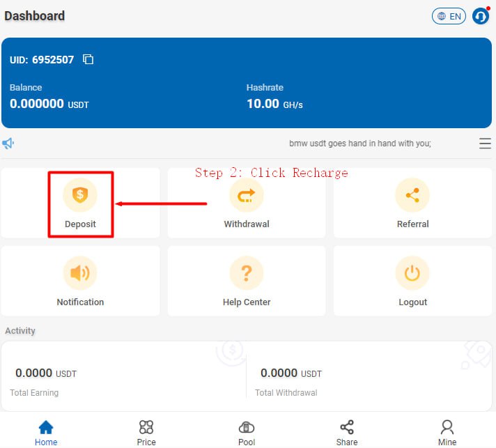This screenshot has width=496, height=448.
Task: Click the scrolling announcement text
Action: coord(359,144)
